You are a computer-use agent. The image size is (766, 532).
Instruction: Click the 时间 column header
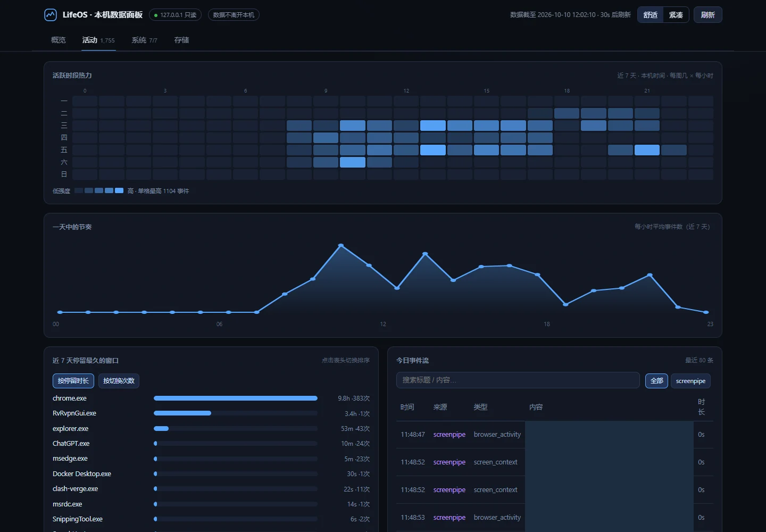click(407, 407)
